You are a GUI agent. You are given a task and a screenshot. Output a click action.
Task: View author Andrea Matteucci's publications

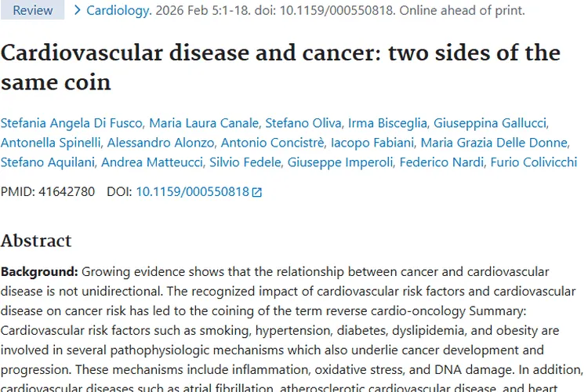[x=154, y=162]
